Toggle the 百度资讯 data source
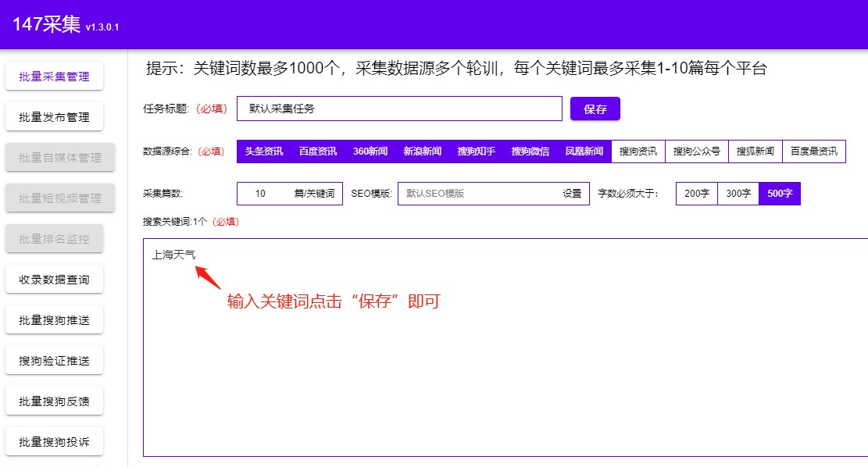The height and width of the screenshot is (467, 868). coord(318,151)
